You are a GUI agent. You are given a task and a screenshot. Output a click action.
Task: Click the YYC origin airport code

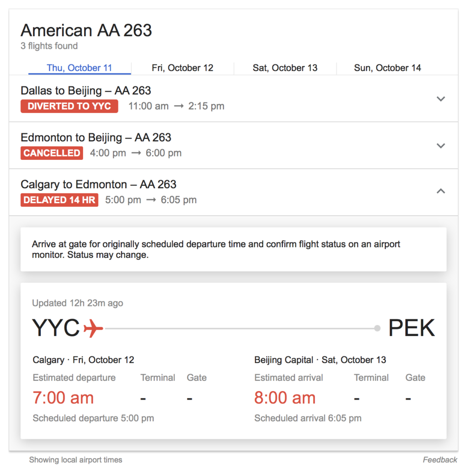56,328
